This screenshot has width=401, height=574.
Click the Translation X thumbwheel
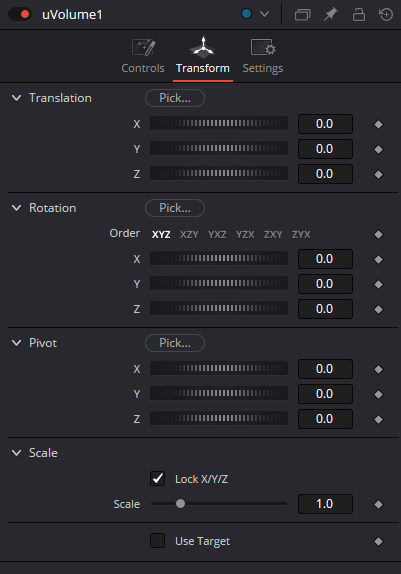click(219, 123)
